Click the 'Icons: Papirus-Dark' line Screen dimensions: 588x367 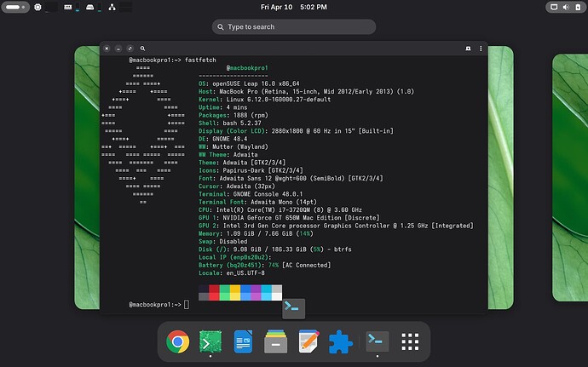click(x=251, y=170)
